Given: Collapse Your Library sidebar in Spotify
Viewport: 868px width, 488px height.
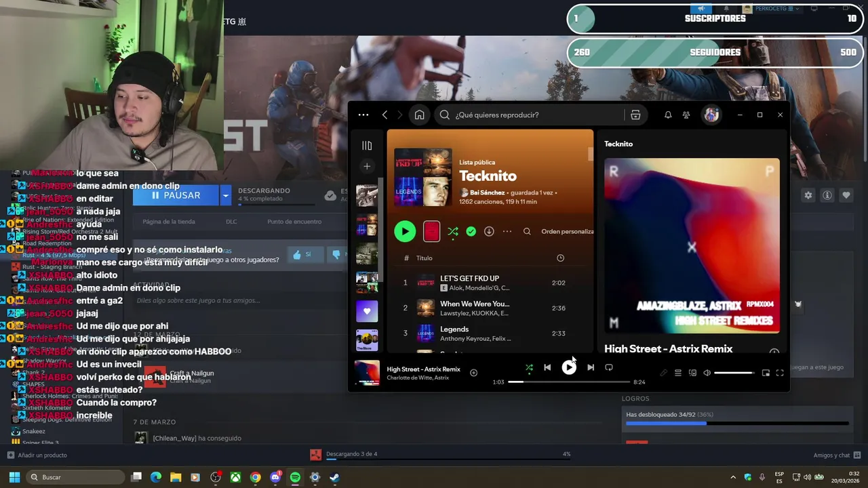Looking at the screenshot, I should tap(367, 145).
